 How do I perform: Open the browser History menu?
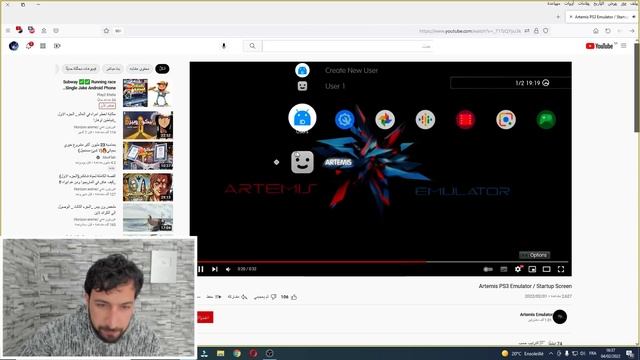point(598,3)
